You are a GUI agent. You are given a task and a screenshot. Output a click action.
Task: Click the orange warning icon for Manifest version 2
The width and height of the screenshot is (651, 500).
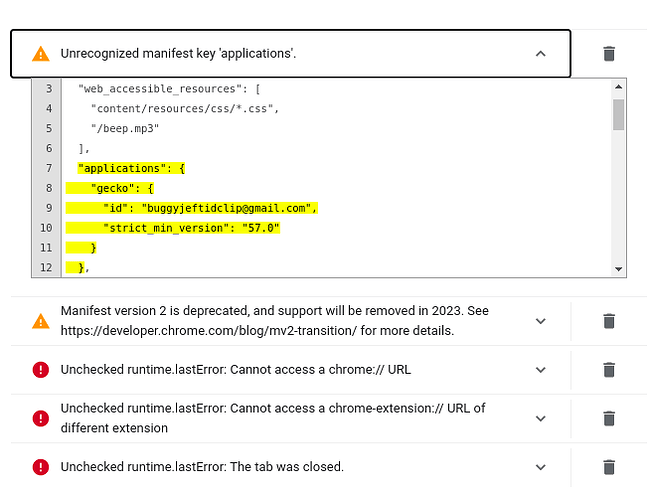pyautogui.click(x=41, y=321)
